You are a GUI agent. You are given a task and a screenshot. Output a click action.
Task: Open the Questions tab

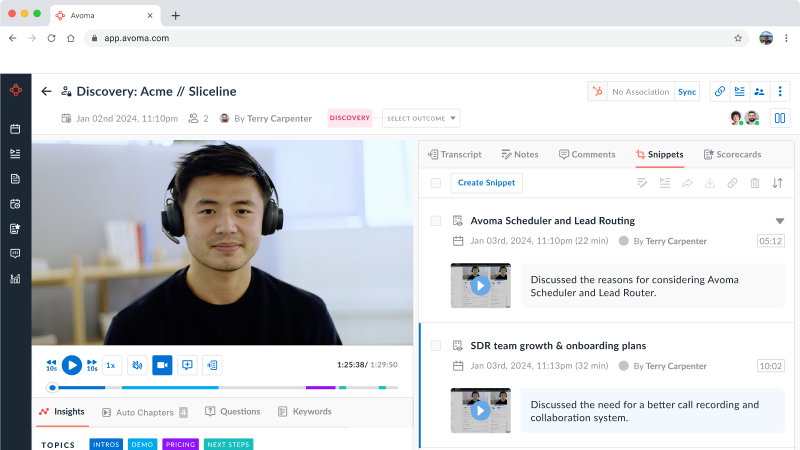(x=233, y=412)
